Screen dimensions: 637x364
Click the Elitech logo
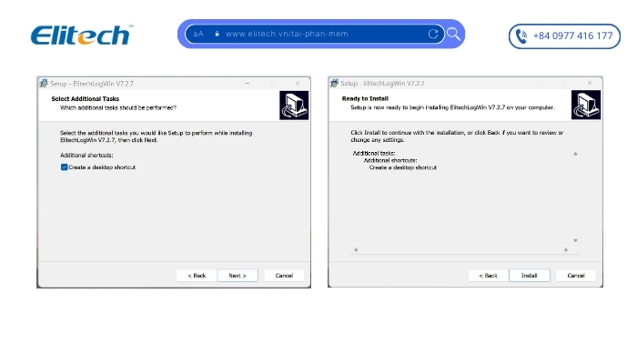[x=81, y=35]
